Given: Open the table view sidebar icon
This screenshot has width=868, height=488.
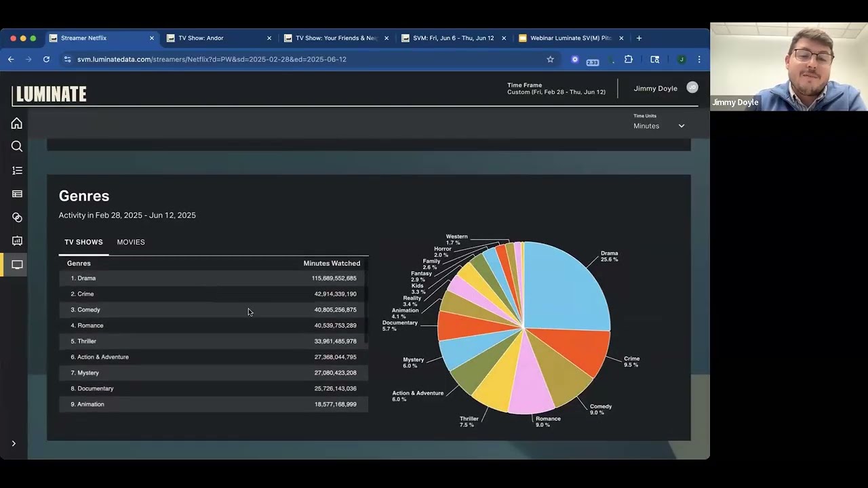Looking at the screenshot, I should [17, 194].
